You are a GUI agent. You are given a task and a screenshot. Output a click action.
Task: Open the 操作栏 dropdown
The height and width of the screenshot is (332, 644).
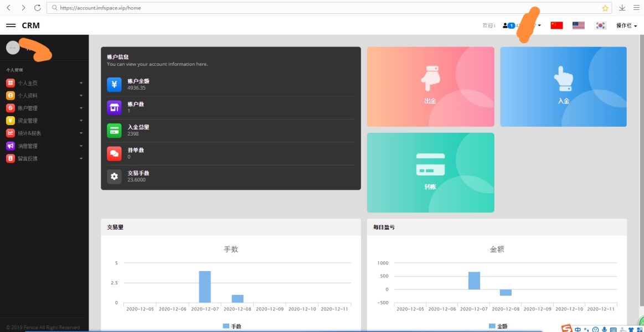(x=626, y=25)
